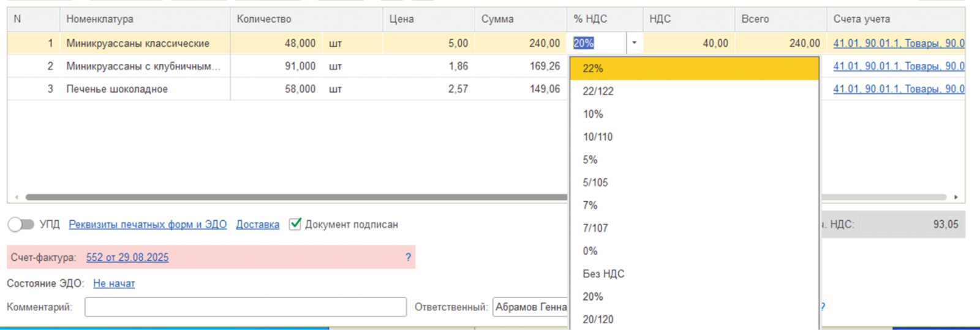This screenshot has width=980, height=330.
Task: Select 22% in the VAT rate list
Action: coord(694,68)
